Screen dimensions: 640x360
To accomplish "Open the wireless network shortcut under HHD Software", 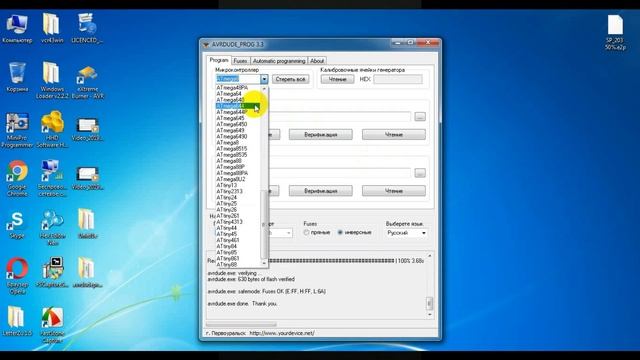I will [52, 179].
